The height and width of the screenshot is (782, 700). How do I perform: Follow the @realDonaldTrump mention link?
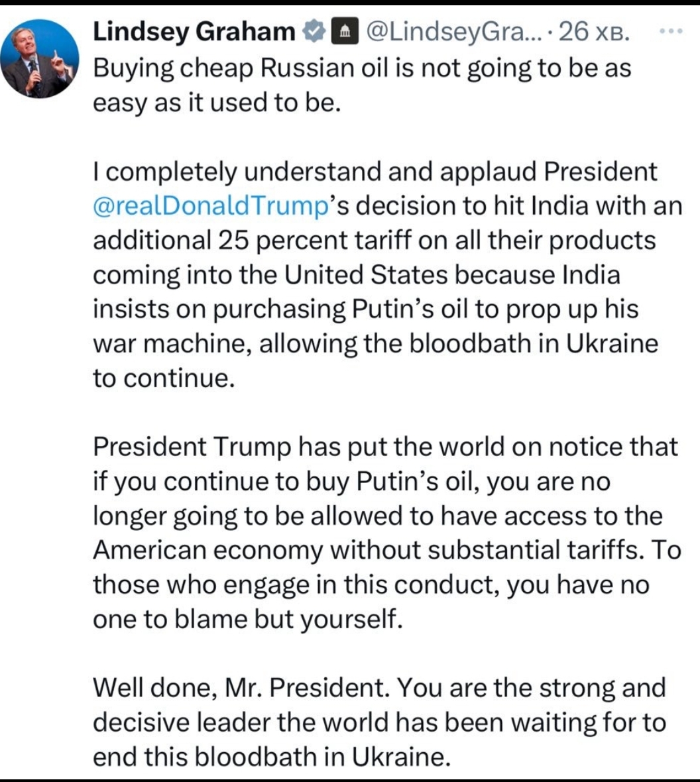[x=211, y=206]
